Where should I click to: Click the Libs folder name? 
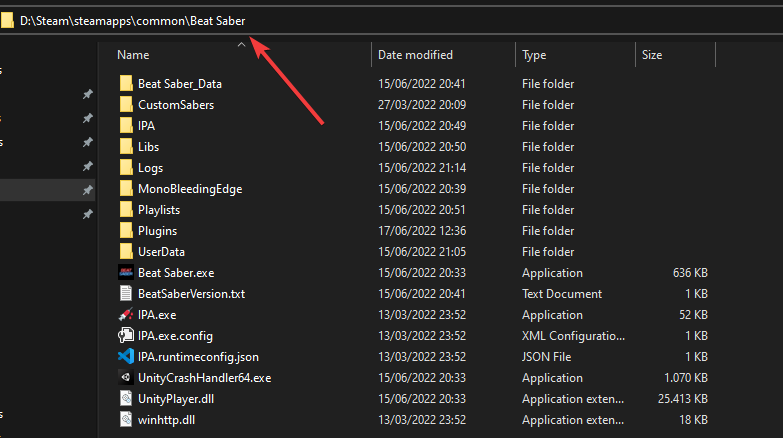pyautogui.click(x=148, y=147)
